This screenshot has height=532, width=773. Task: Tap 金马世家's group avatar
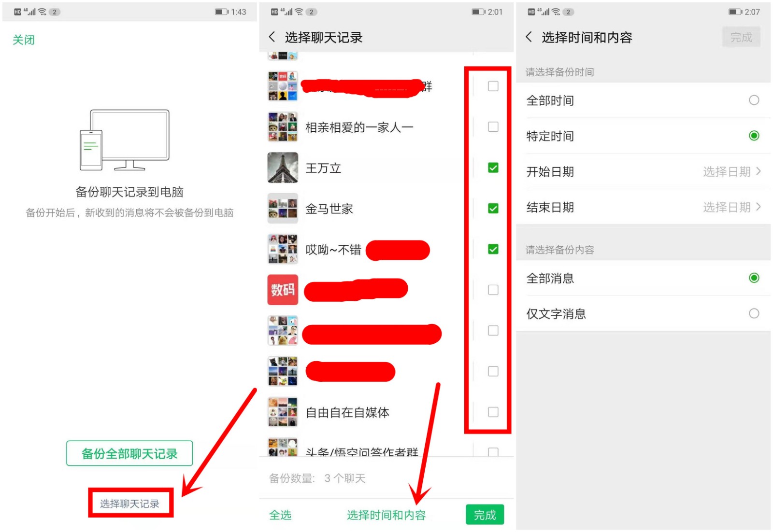(x=283, y=209)
